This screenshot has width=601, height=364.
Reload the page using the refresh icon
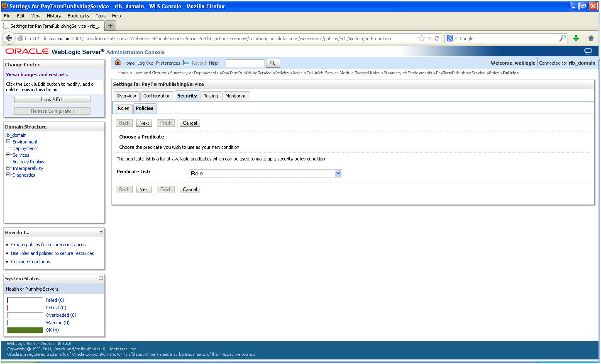pyautogui.click(x=437, y=39)
